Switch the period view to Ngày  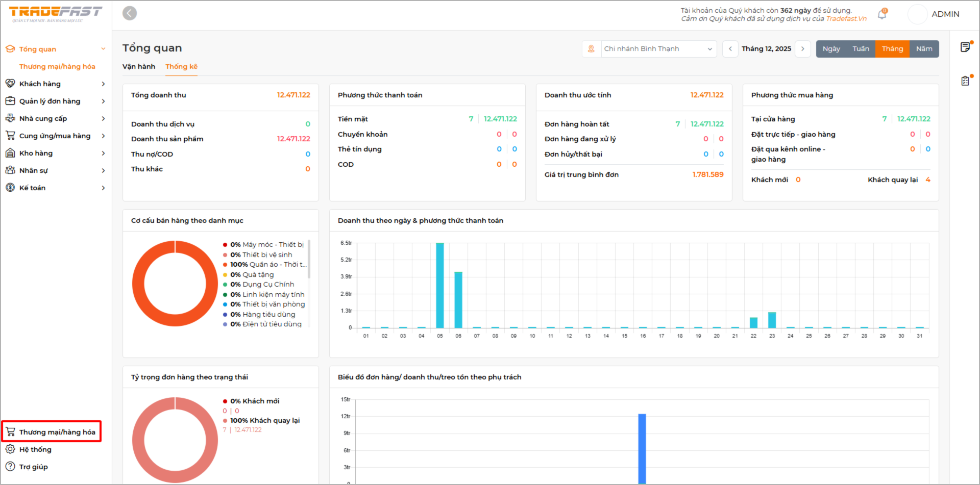[x=831, y=49]
